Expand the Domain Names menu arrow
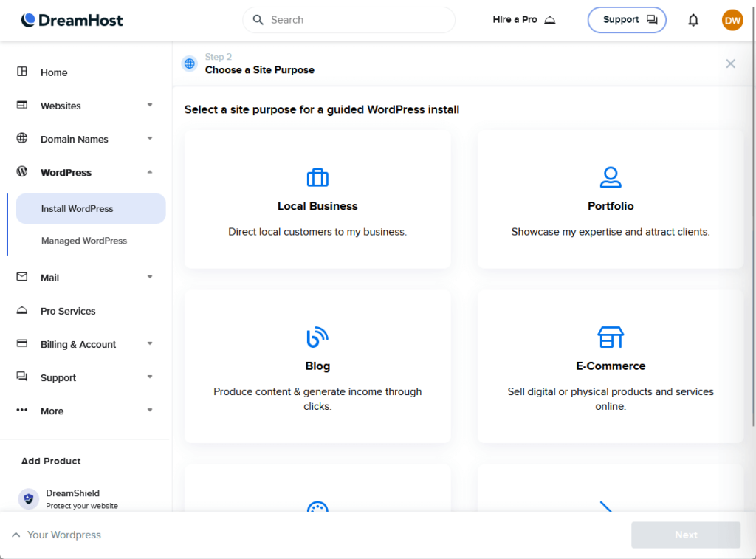Screen dimensions: 756x559 point(150,138)
